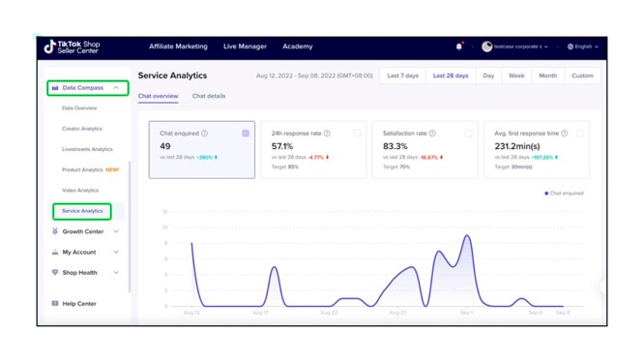Collapse the Data Compass menu
Image resolution: width=644 pixels, height=363 pixels.
(116, 87)
